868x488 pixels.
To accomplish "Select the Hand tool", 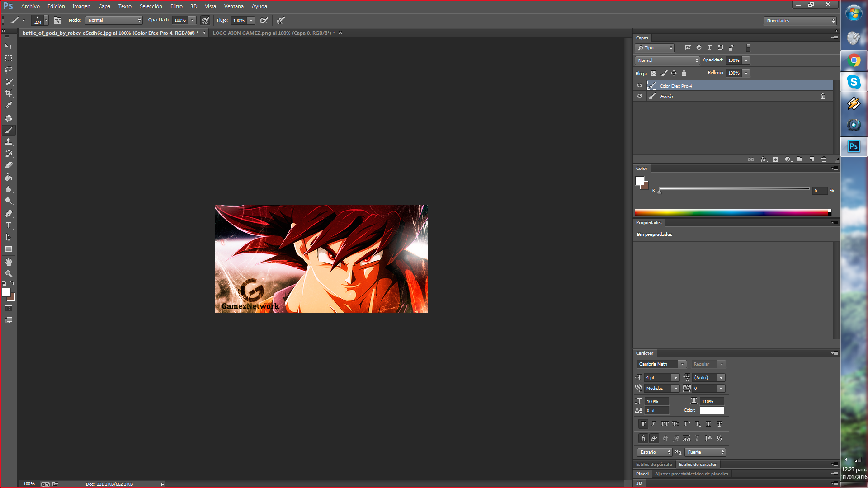I will click(x=9, y=262).
